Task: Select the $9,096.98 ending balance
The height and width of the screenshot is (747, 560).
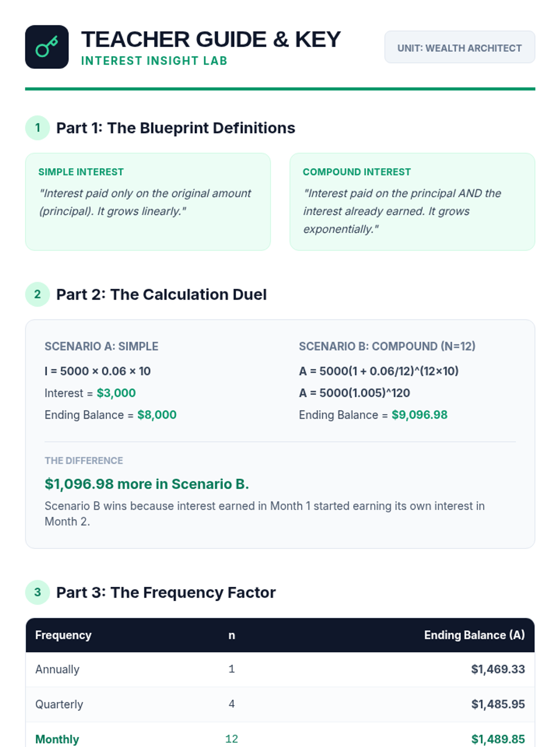Action: [420, 415]
